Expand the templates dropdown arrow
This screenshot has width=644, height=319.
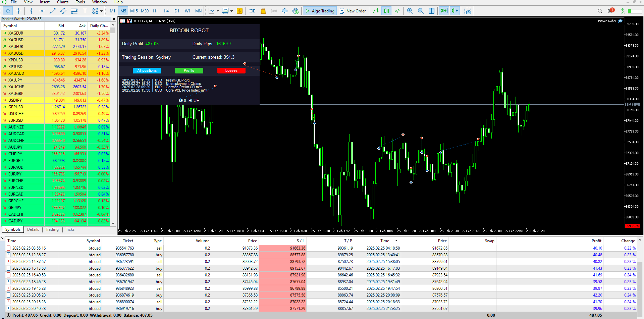pyautogui.click(x=231, y=11)
